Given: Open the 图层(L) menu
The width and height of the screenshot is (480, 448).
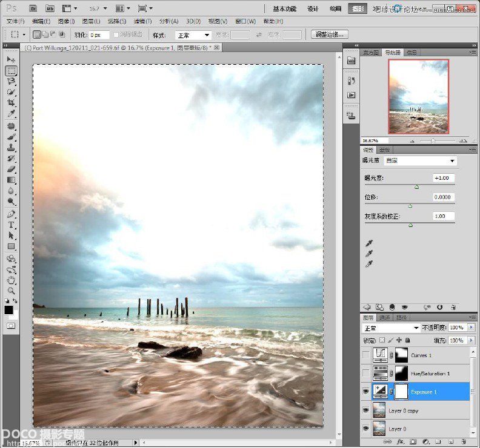Looking at the screenshot, I should click(x=92, y=21).
